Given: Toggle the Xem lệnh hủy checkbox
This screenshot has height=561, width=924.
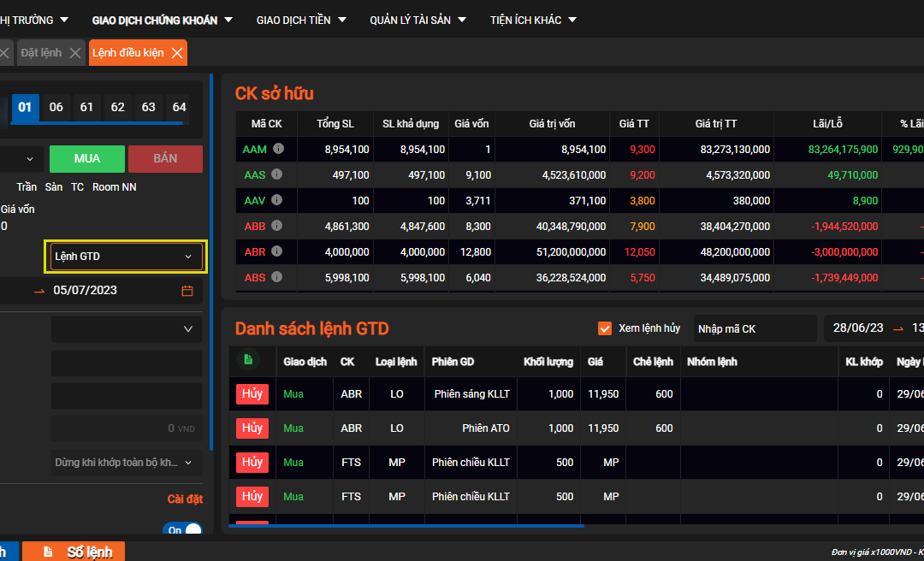Looking at the screenshot, I should coord(605,328).
